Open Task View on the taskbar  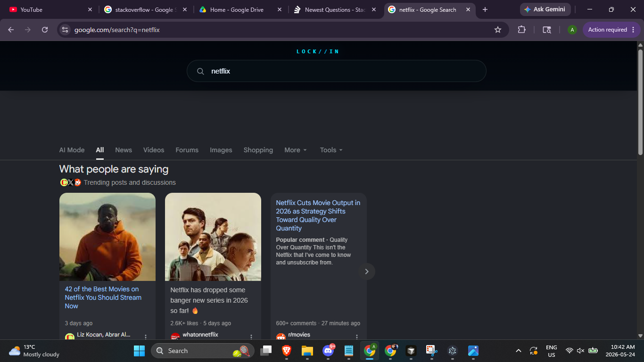(x=266, y=351)
